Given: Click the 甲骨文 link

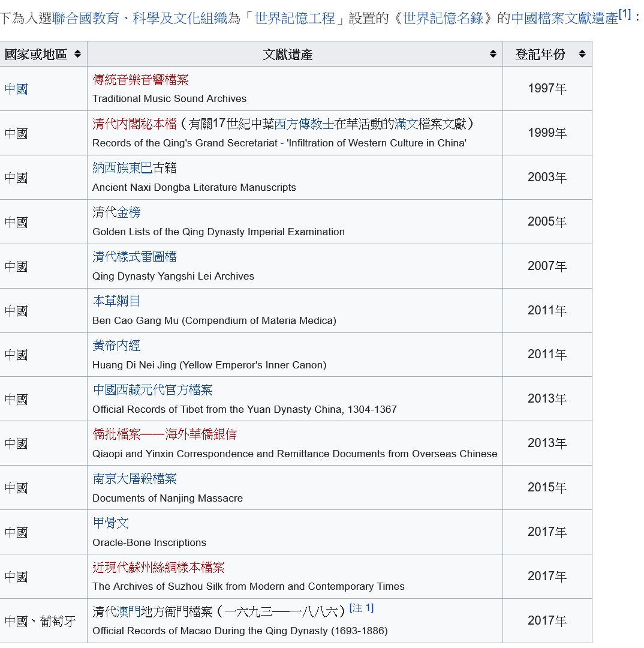Looking at the screenshot, I should (x=110, y=523).
